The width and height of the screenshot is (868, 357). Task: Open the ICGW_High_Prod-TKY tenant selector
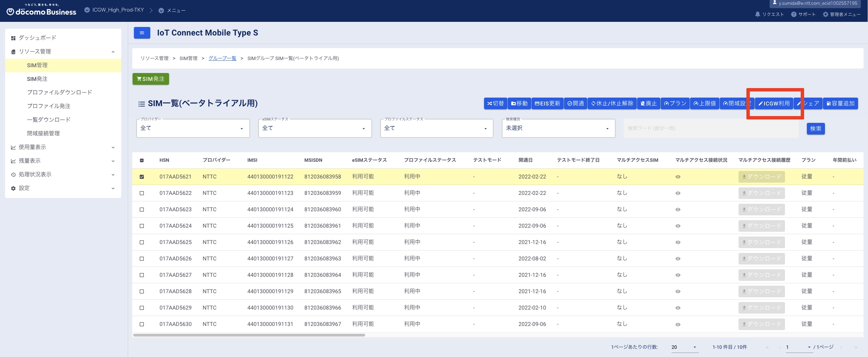point(114,10)
